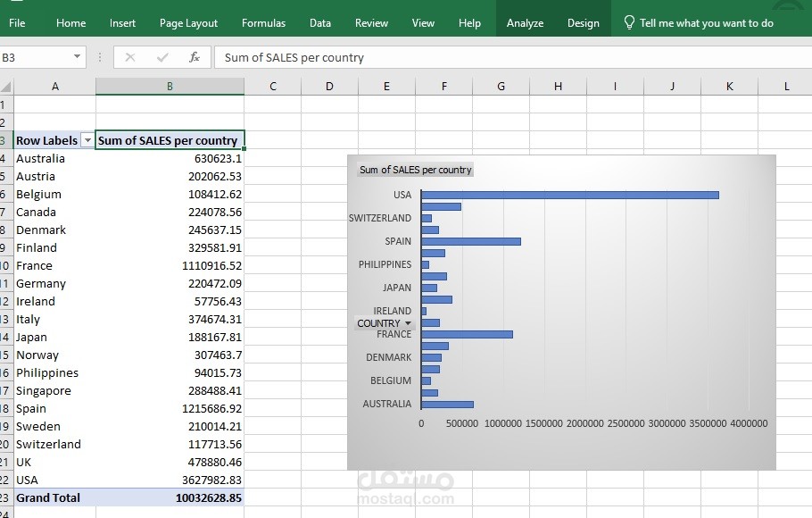Select column C header

pyautogui.click(x=273, y=86)
